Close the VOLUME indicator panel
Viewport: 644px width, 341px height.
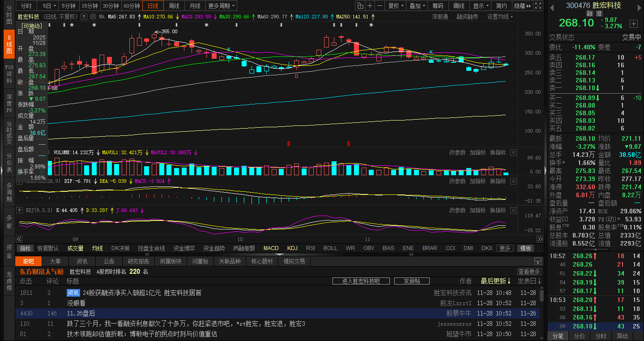pyautogui.click(x=513, y=153)
